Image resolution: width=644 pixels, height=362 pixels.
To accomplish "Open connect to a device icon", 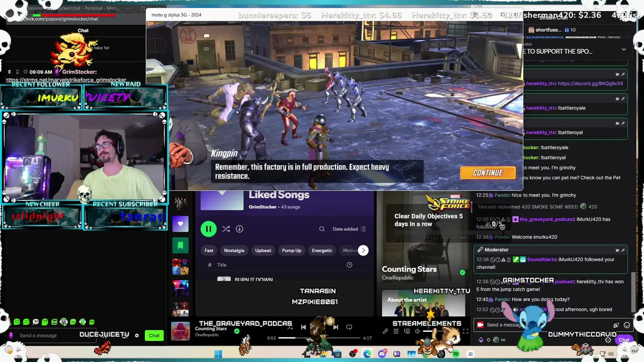I will pyautogui.click(x=407, y=331).
